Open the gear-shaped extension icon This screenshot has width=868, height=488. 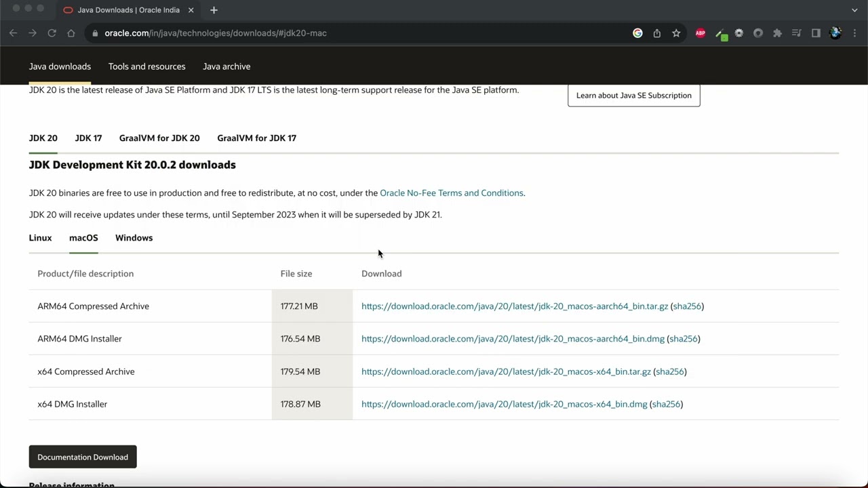(739, 33)
